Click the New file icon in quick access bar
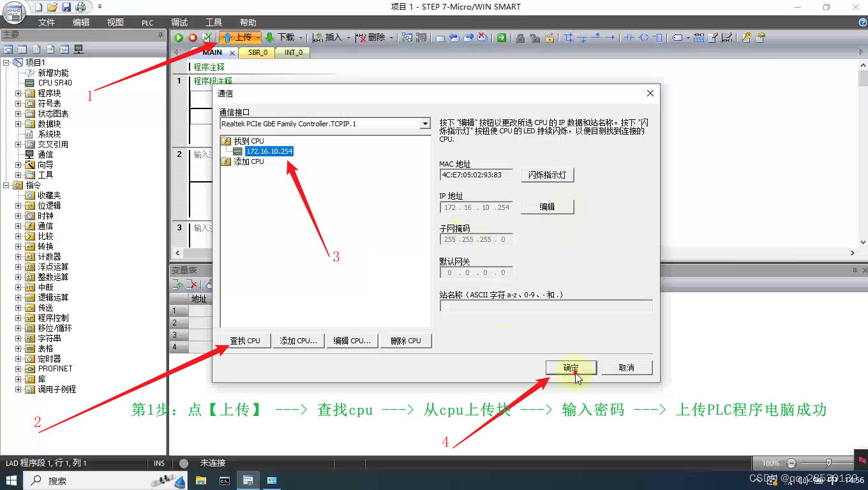 (x=39, y=7)
